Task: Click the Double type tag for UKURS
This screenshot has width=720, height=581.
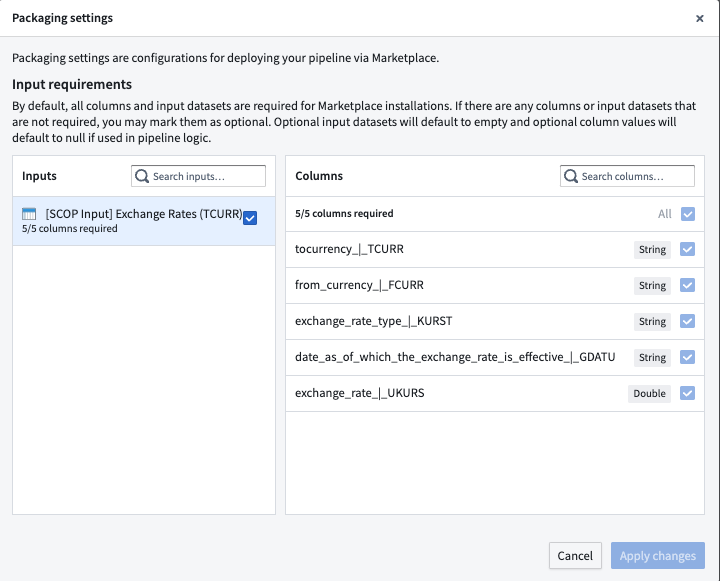Action: (649, 394)
